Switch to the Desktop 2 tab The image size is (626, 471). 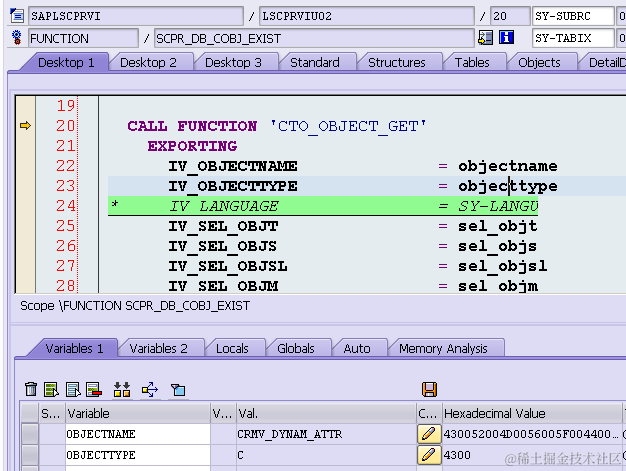pyautogui.click(x=148, y=62)
